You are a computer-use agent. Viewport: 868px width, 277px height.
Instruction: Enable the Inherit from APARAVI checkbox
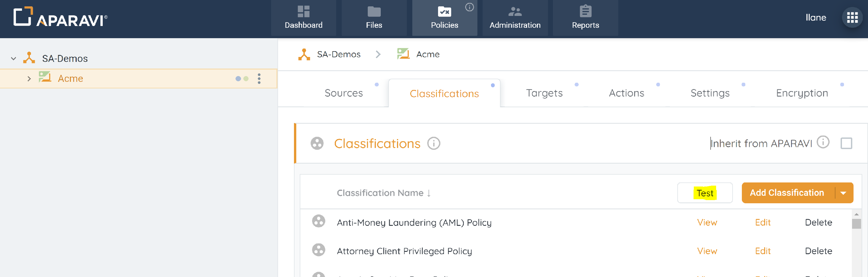846,143
